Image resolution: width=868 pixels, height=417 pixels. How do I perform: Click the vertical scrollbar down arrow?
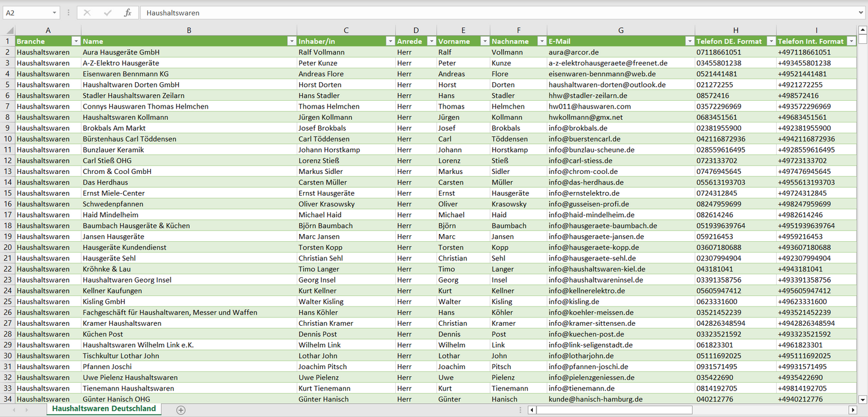point(863,399)
